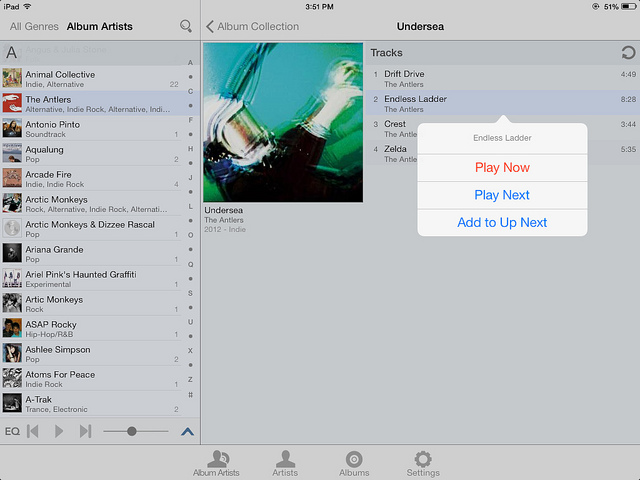The image size is (640, 480).
Task: Open the Settings tab
Action: 423,463
